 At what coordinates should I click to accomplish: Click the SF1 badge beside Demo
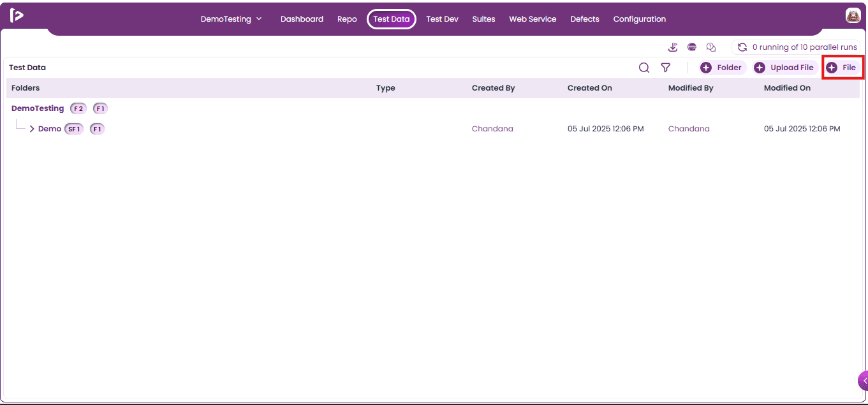[x=74, y=129]
